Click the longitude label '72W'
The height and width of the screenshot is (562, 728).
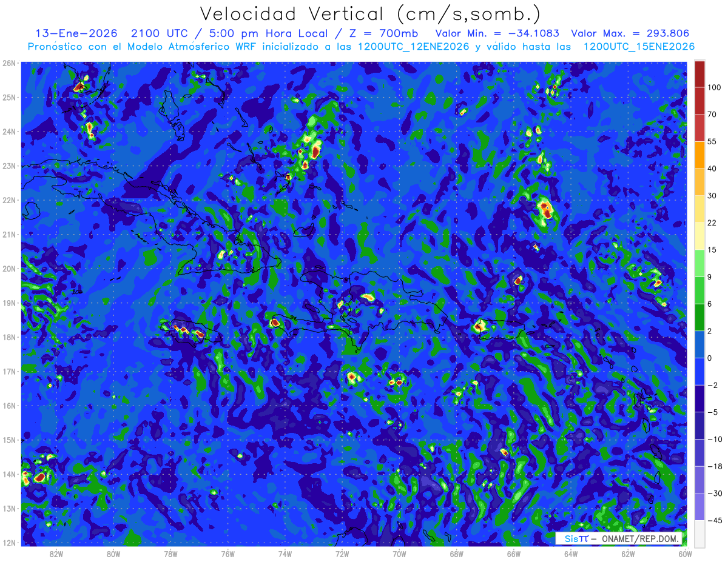pos(342,554)
